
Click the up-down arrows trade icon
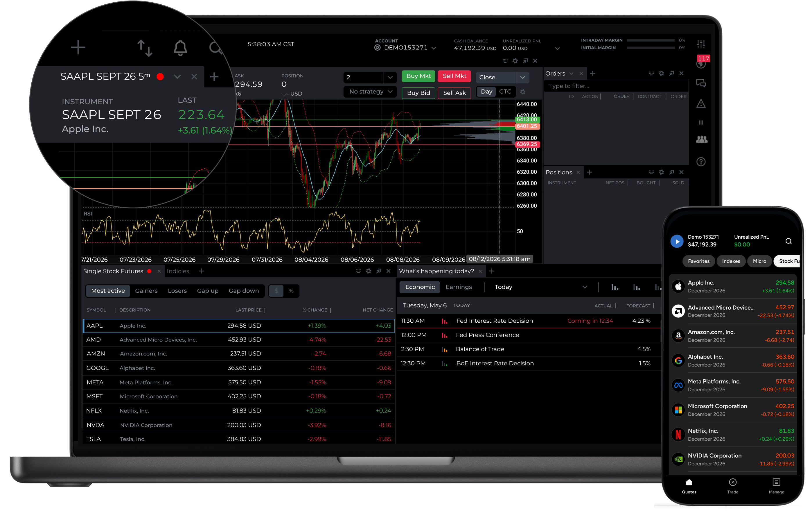pos(145,48)
